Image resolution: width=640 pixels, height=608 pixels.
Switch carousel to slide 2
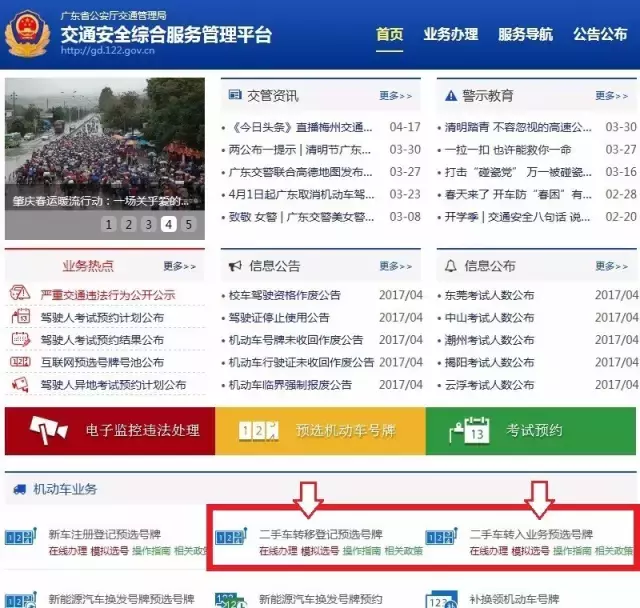[129, 224]
